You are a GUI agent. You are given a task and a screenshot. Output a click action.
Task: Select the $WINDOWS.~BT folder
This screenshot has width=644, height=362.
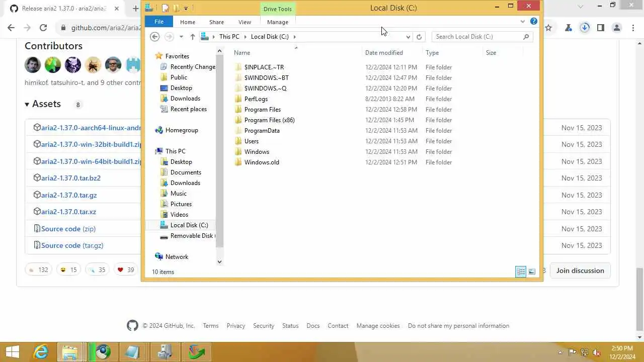click(x=266, y=78)
